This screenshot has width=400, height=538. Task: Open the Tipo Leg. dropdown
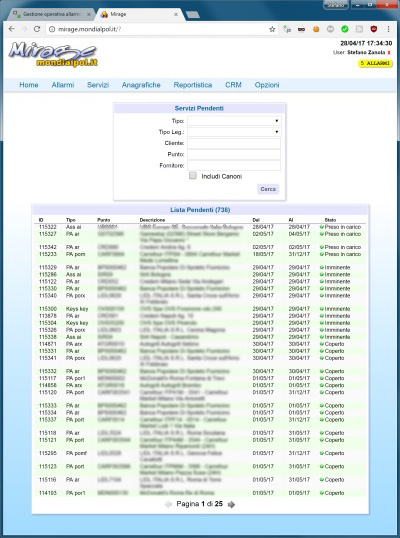point(234,132)
